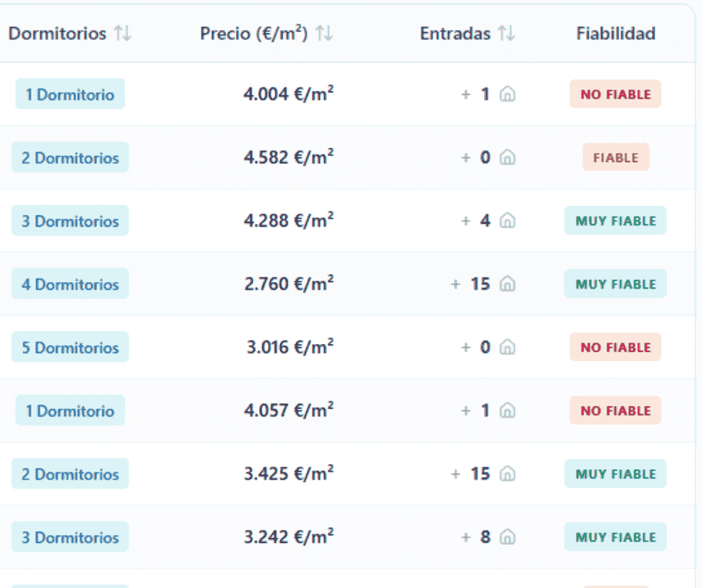
Task: Sort table by Dormitorios column arrows
Action: (122, 34)
